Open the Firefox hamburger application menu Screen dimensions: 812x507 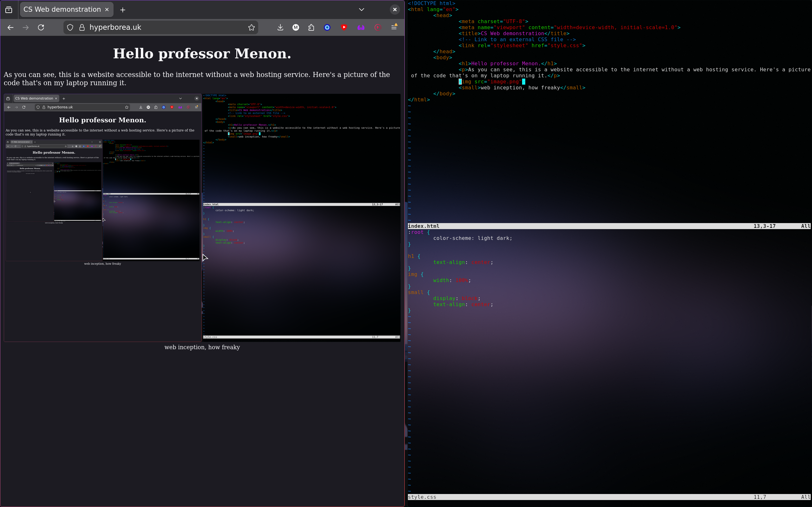pyautogui.click(x=394, y=27)
